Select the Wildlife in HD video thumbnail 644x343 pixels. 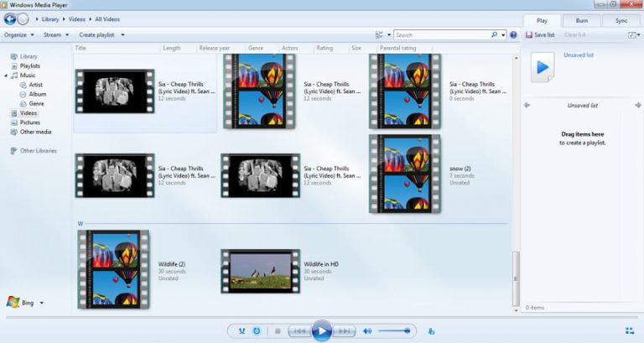point(261,271)
